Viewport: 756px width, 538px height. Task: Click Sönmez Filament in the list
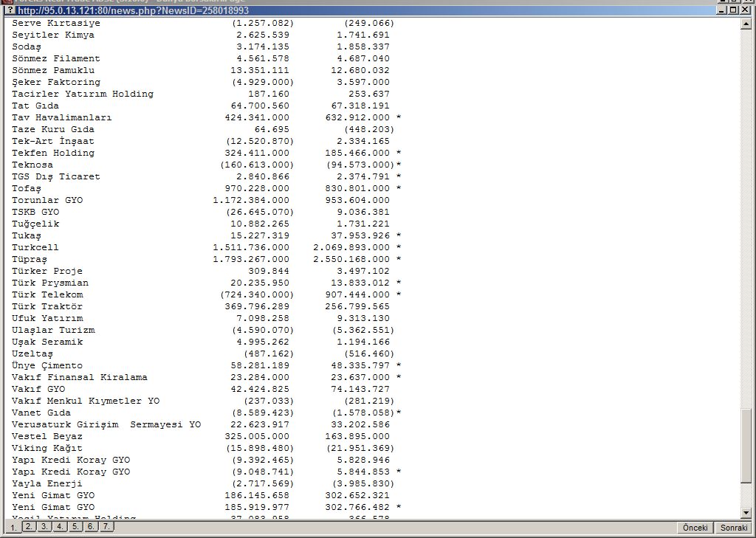point(56,58)
